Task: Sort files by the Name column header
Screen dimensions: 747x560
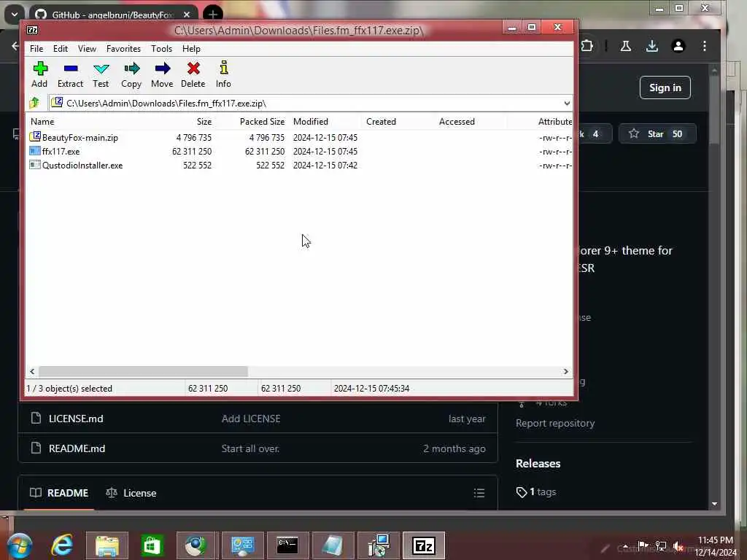Action: pos(42,122)
